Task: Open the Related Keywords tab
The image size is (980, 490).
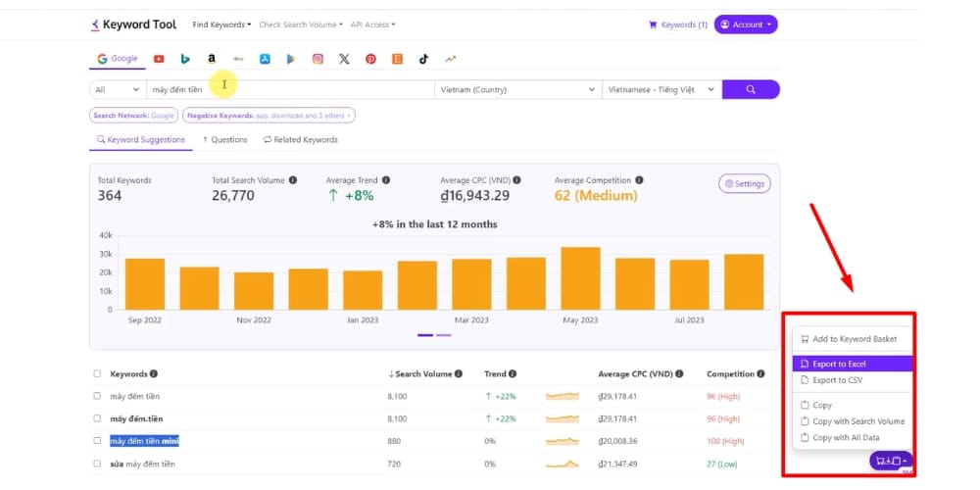Action: [x=301, y=139]
